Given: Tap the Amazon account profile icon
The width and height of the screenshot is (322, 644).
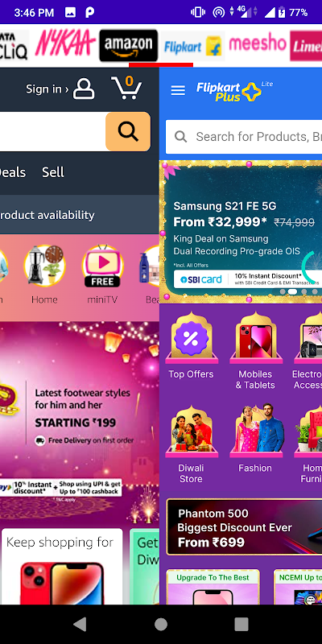Looking at the screenshot, I should pyautogui.click(x=84, y=89).
